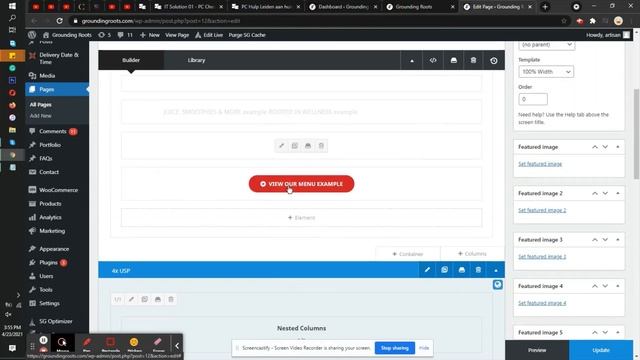Clone the 4x USP container
Image resolution: width=640 pixels, height=360 pixels.
[444, 270]
